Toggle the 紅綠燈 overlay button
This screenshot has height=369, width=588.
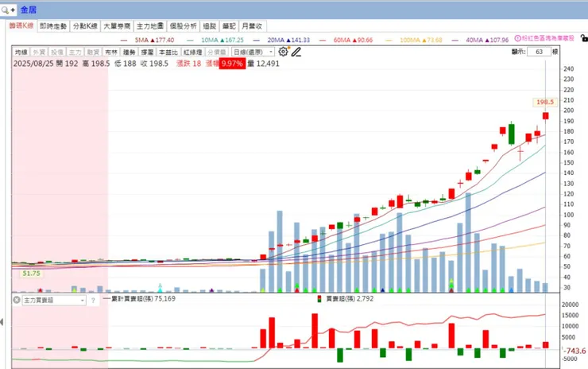pos(193,52)
